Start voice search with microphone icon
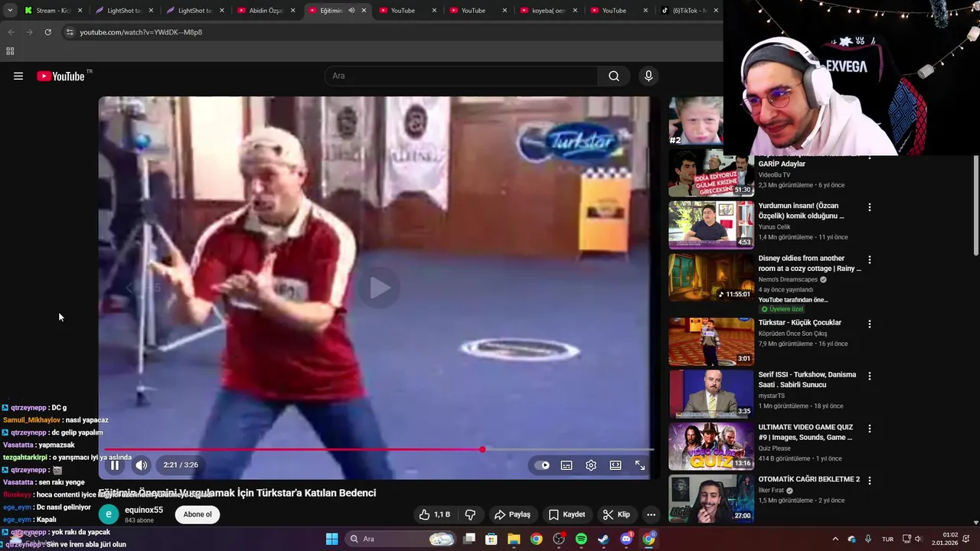 [648, 76]
